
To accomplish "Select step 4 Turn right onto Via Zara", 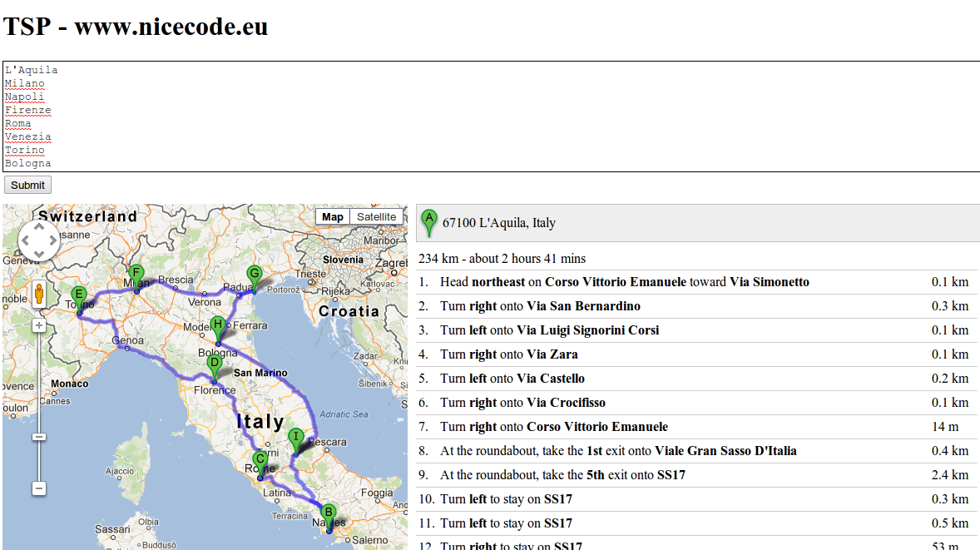I will [698, 355].
